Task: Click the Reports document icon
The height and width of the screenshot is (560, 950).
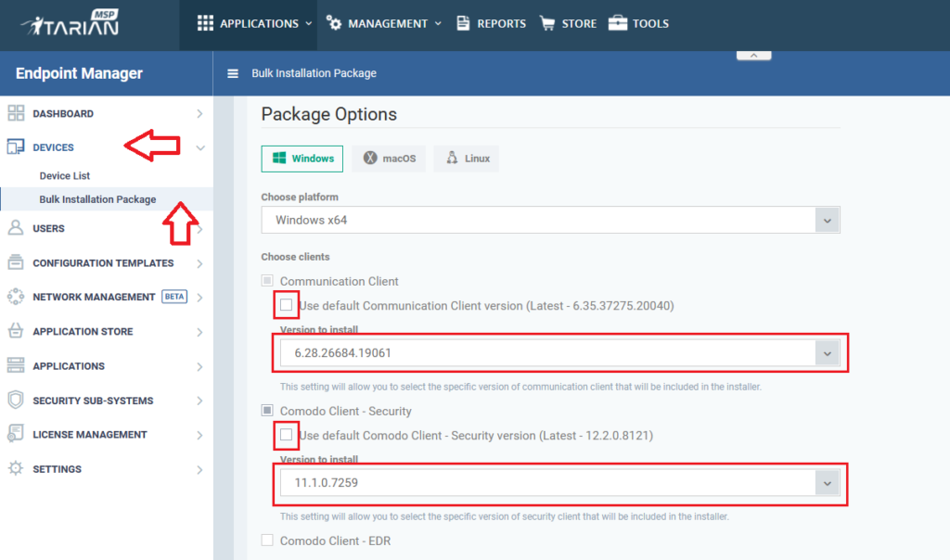Action: click(463, 23)
